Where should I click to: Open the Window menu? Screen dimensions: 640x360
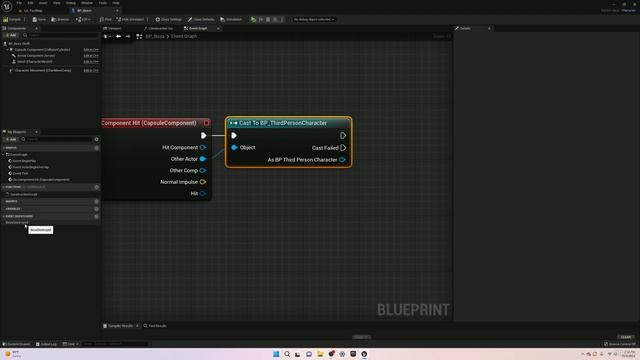[x=87, y=3]
